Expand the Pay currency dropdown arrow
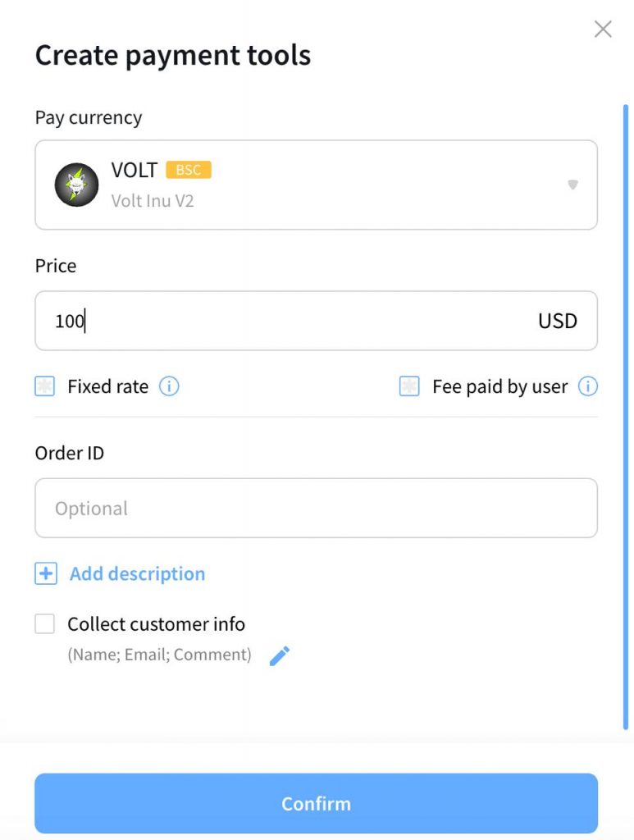 (572, 185)
